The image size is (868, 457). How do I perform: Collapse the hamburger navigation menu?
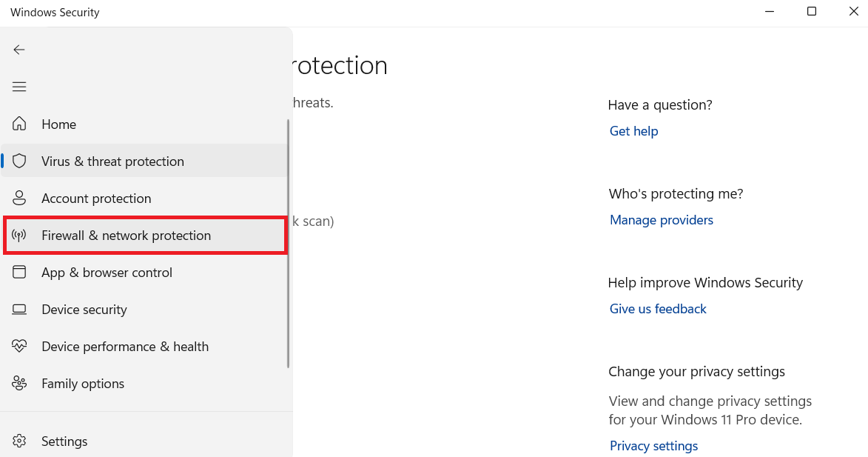(x=19, y=87)
